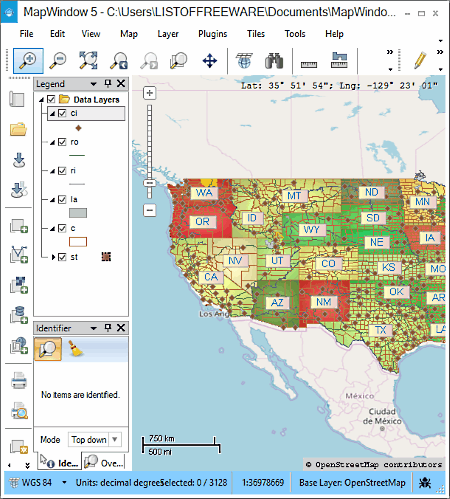Click the new map document icon
Screen dimensions: 450x499
pos(17,99)
